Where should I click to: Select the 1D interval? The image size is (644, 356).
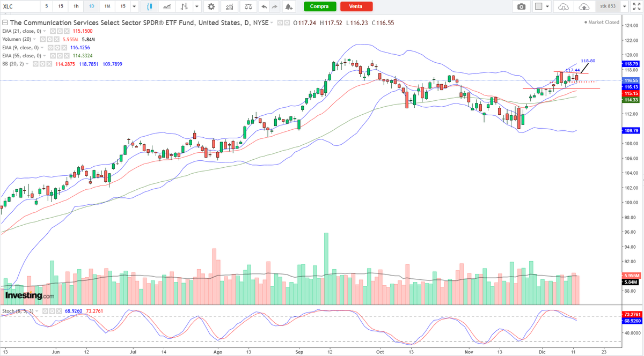91,6
